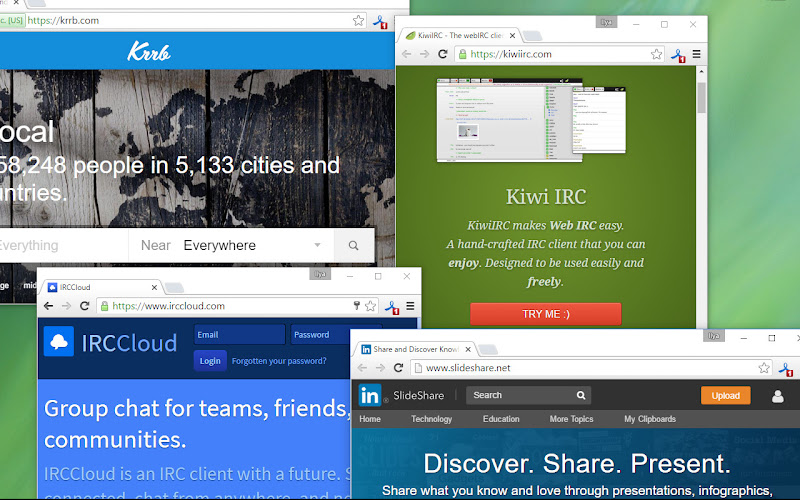This screenshot has width=800, height=500.
Task: Click the extension icon in the Krrb window
Action: pos(380,22)
